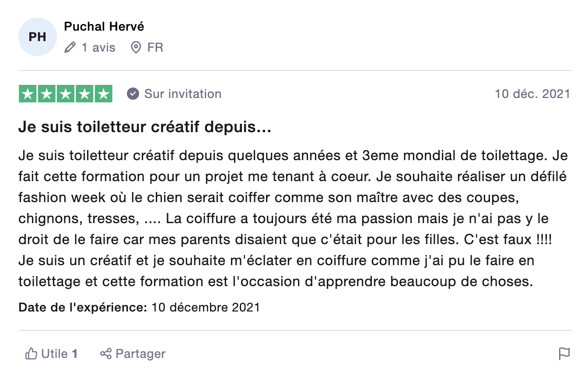Screen dimensions: 588x378
Task: Mark the review as Utile
Action: pyautogui.click(x=52, y=353)
